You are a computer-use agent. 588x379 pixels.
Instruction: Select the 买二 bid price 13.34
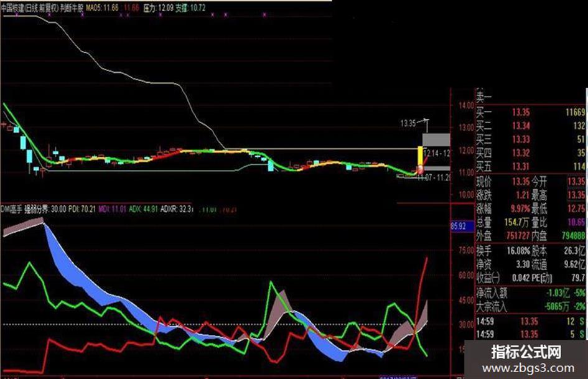point(521,126)
